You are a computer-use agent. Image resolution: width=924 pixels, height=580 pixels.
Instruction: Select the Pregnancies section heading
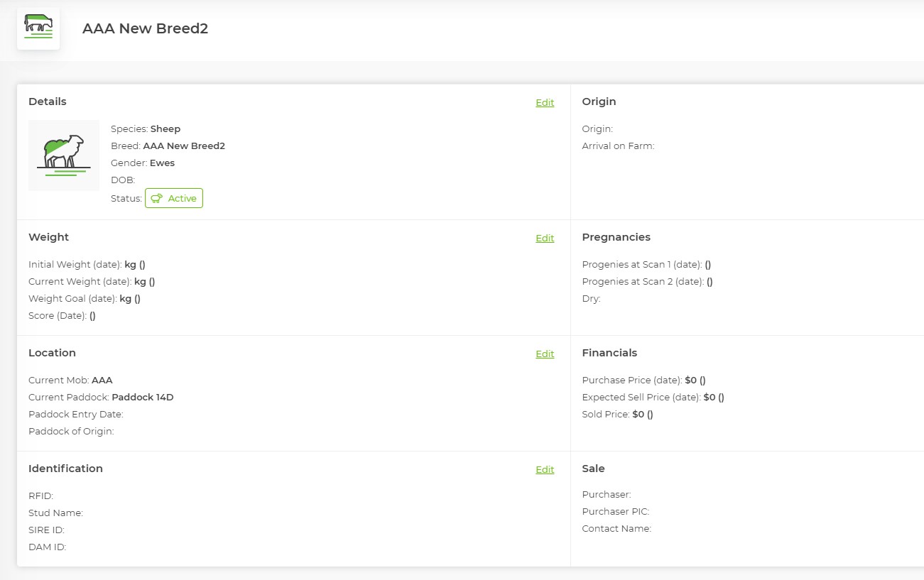(x=616, y=237)
